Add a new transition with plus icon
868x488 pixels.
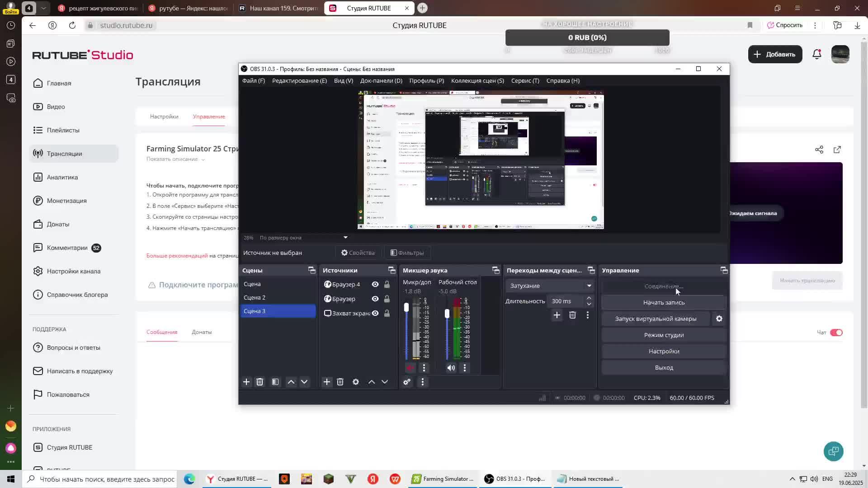click(557, 315)
